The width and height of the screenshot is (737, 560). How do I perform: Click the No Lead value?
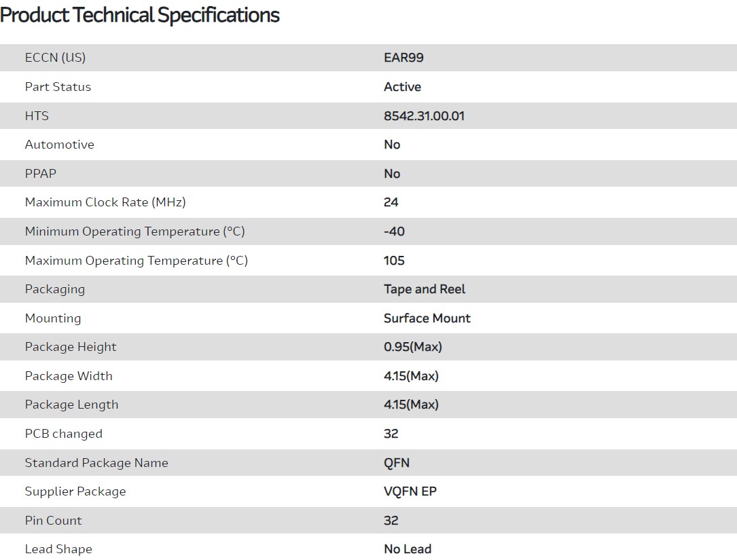tap(408, 549)
